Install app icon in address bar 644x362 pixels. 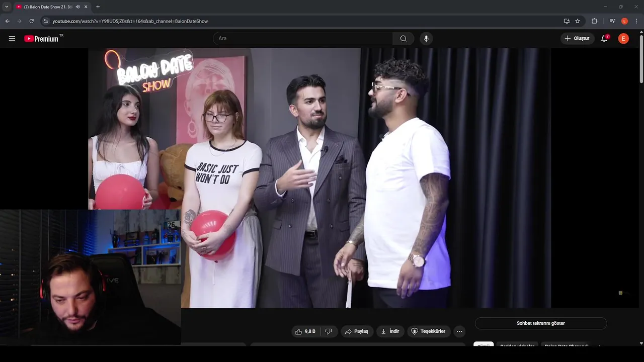point(567,21)
